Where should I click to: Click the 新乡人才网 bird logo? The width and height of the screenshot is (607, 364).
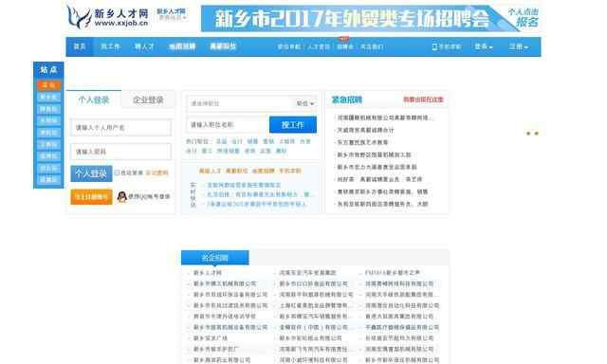(x=107, y=17)
